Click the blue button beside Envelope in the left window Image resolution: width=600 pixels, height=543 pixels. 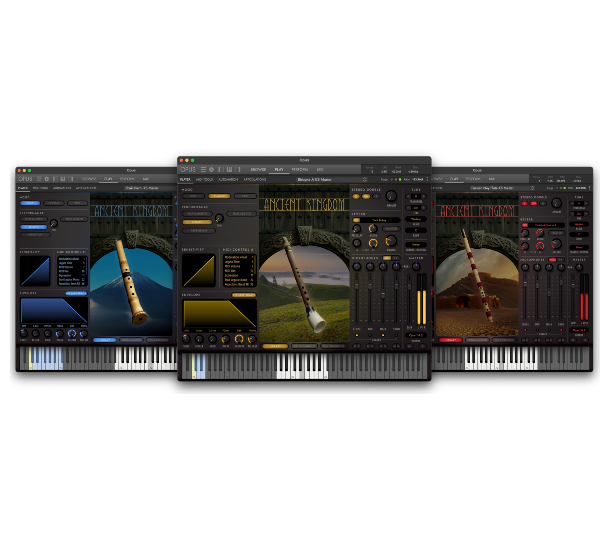point(76,293)
